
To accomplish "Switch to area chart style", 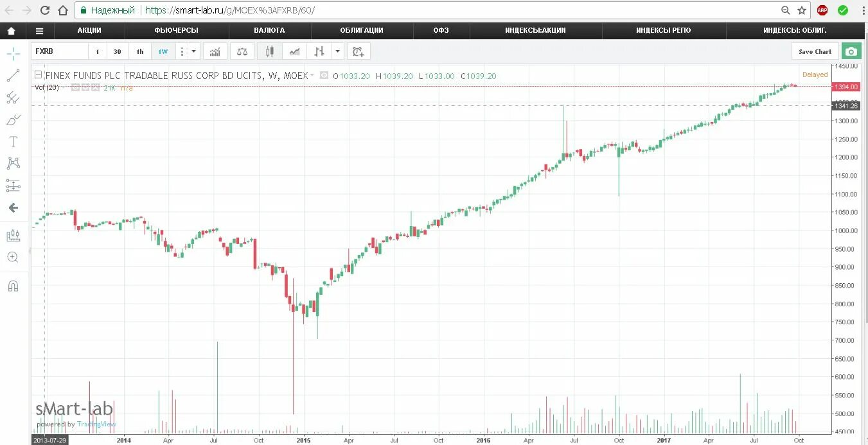I will (x=294, y=51).
